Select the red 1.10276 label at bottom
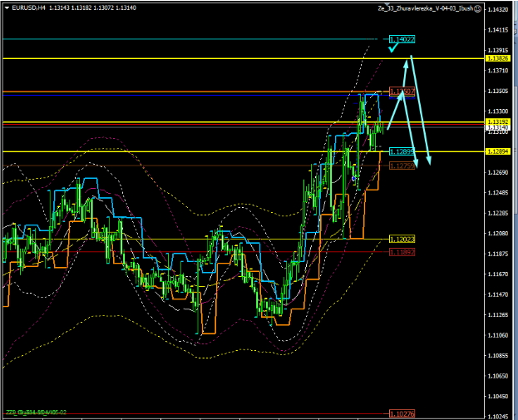The width and height of the screenshot is (518, 420). [402, 413]
